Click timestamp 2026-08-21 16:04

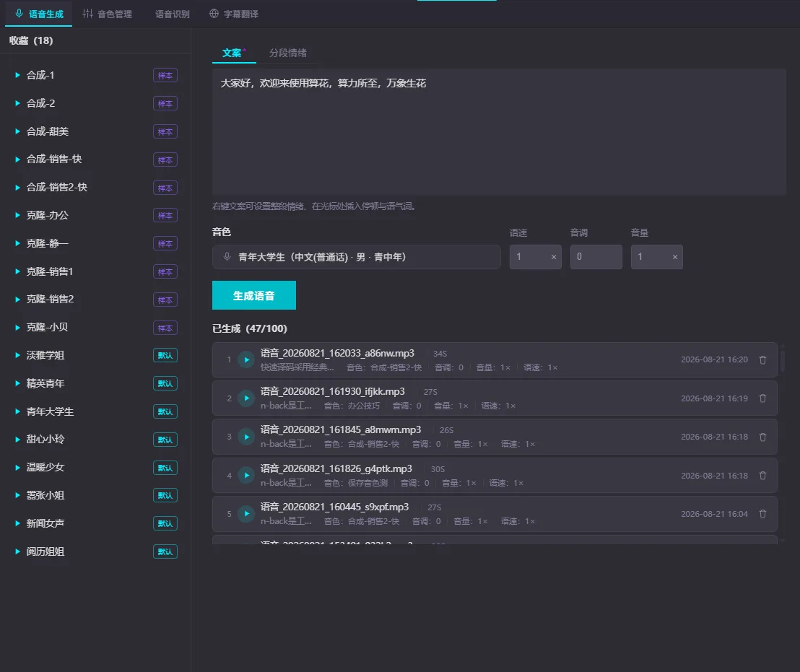[x=714, y=514]
